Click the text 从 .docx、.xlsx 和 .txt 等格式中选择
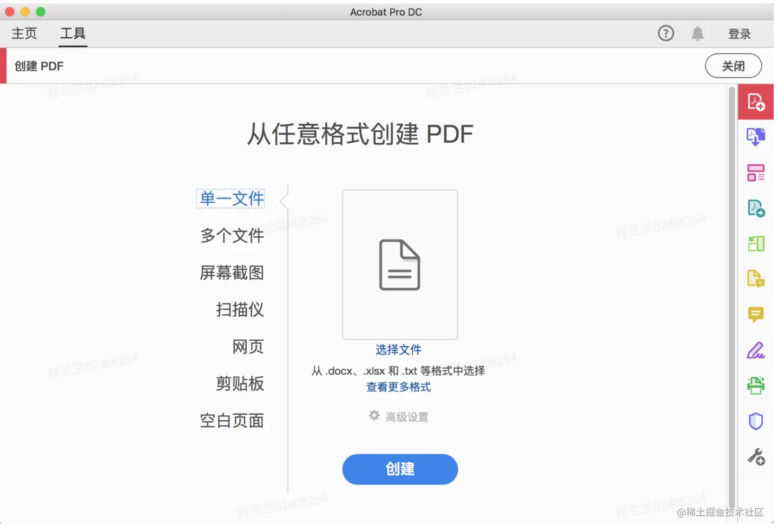 point(398,371)
